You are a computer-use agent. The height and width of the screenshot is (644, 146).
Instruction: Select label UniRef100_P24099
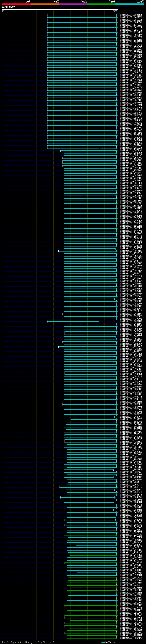[x=131, y=361]
